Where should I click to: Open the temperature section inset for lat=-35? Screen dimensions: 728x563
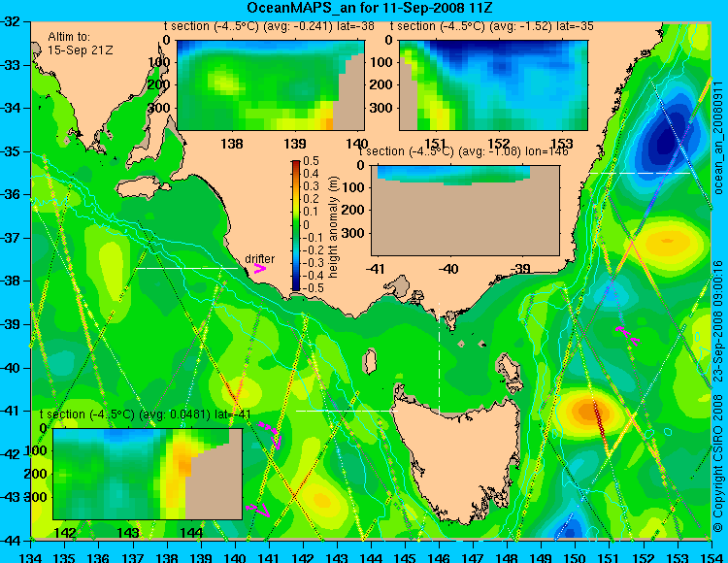point(493,85)
